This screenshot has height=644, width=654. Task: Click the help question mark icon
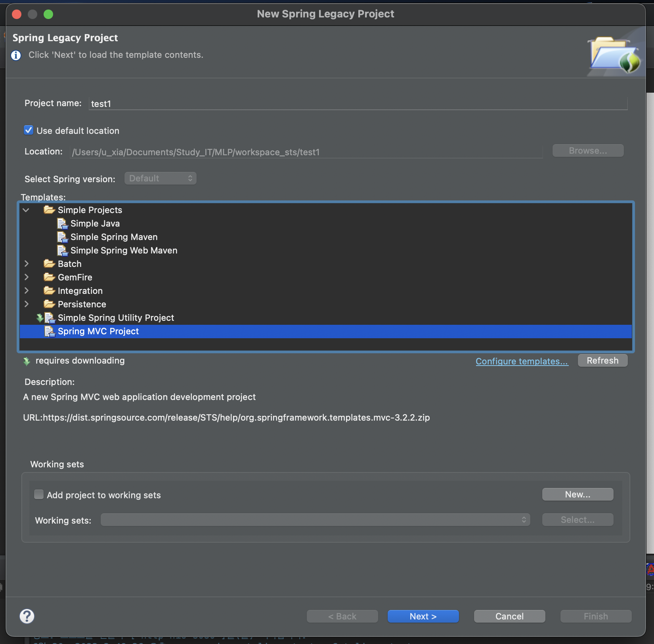[x=27, y=616]
